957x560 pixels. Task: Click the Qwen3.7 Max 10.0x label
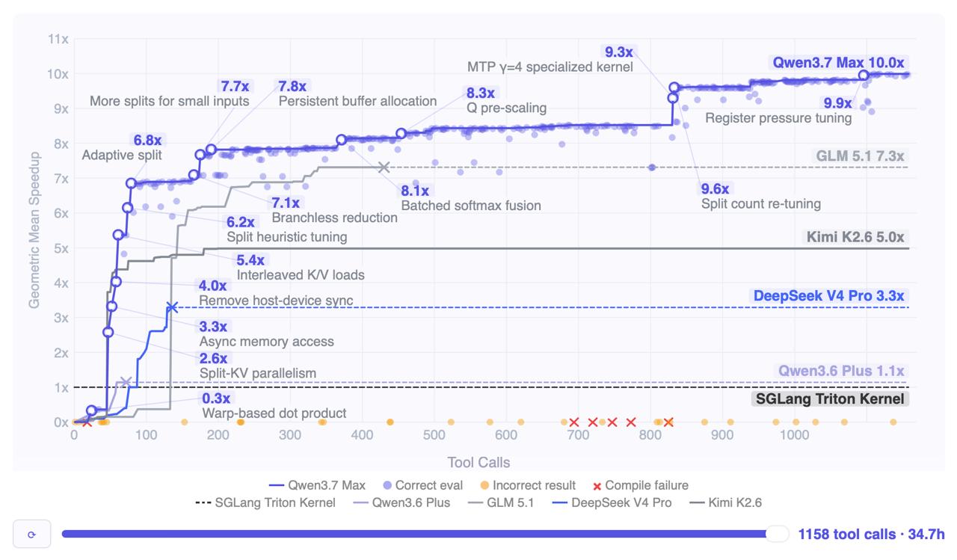(x=838, y=63)
